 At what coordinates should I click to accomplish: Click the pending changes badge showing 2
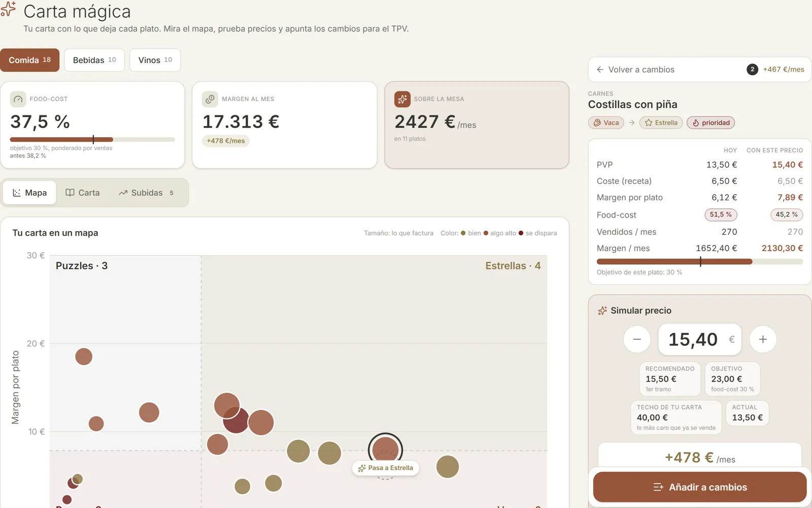[x=752, y=70]
